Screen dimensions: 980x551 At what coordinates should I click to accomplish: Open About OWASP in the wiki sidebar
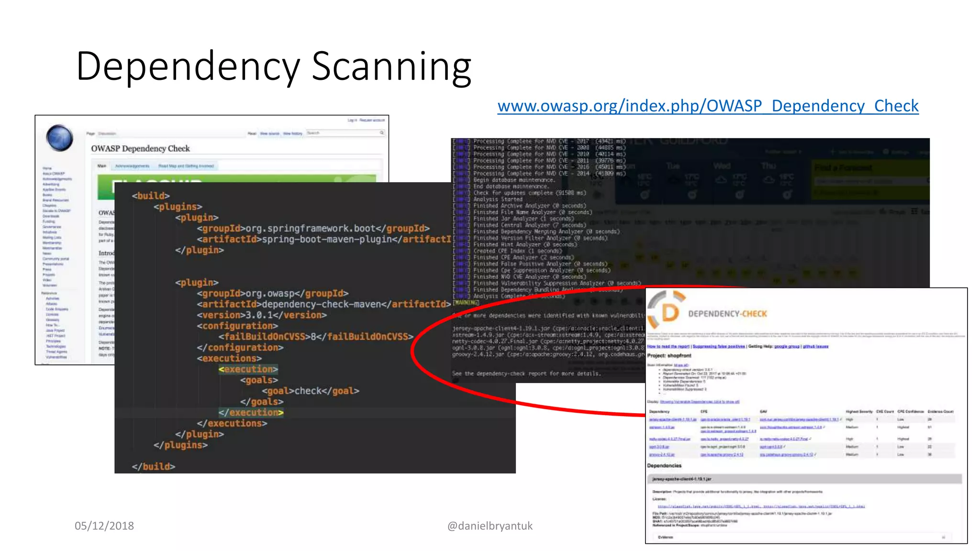54,174
